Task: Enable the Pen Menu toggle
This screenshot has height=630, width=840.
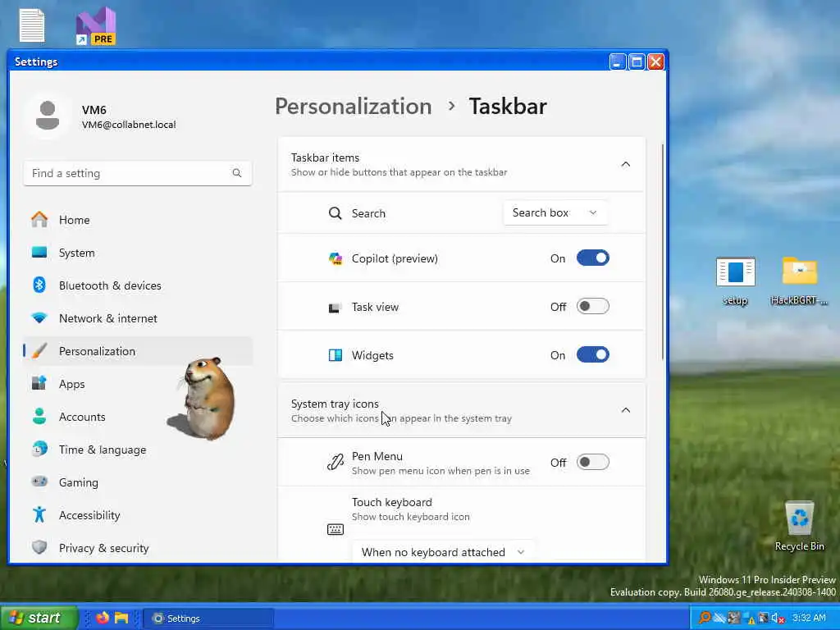Action: coord(592,462)
